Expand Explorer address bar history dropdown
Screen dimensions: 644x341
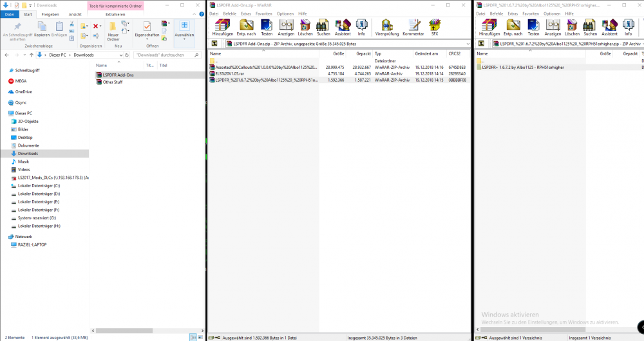(x=120, y=55)
